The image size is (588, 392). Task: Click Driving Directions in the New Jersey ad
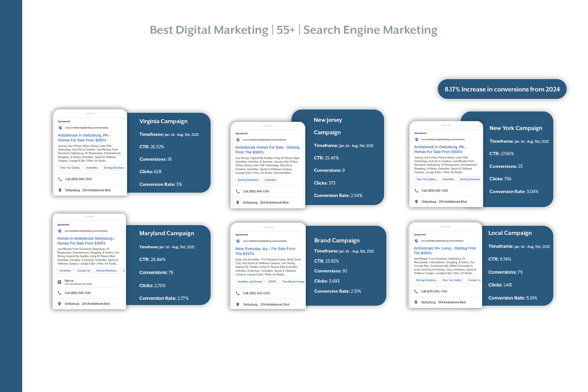point(248,180)
